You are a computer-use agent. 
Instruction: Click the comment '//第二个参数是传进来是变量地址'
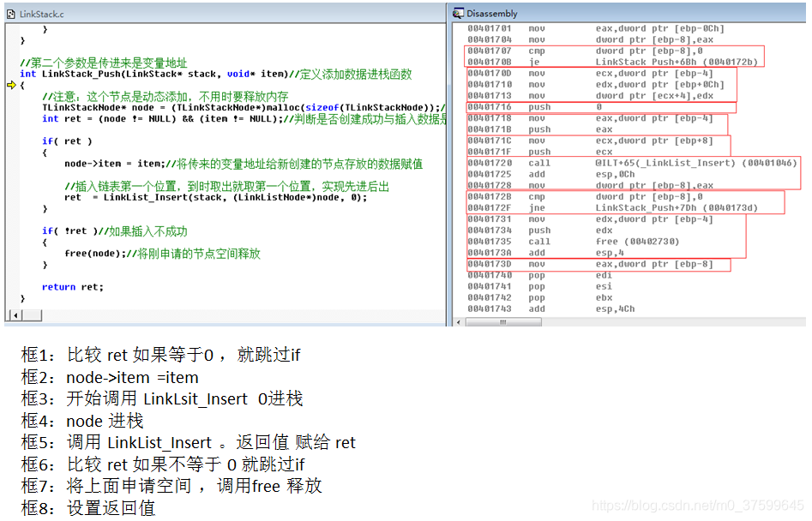click(103, 63)
